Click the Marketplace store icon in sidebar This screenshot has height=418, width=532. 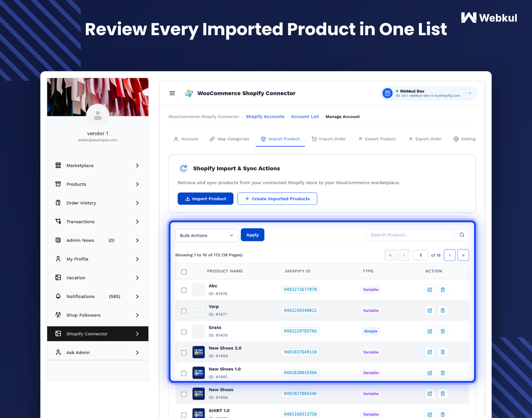[58, 165]
